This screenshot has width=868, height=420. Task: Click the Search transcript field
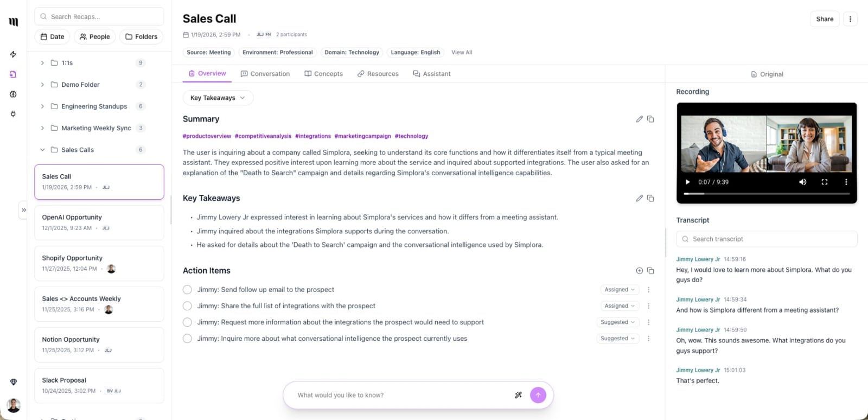click(x=766, y=239)
